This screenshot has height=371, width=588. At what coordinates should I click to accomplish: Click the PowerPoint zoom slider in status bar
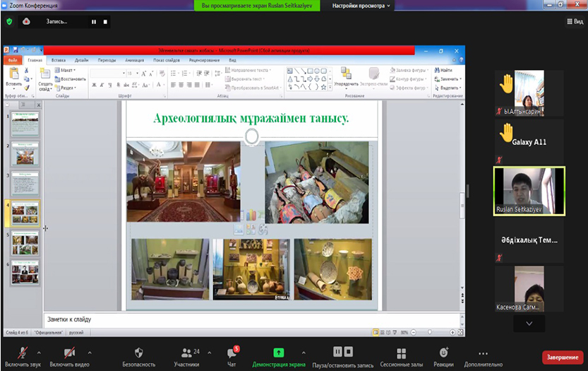point(431,331)
